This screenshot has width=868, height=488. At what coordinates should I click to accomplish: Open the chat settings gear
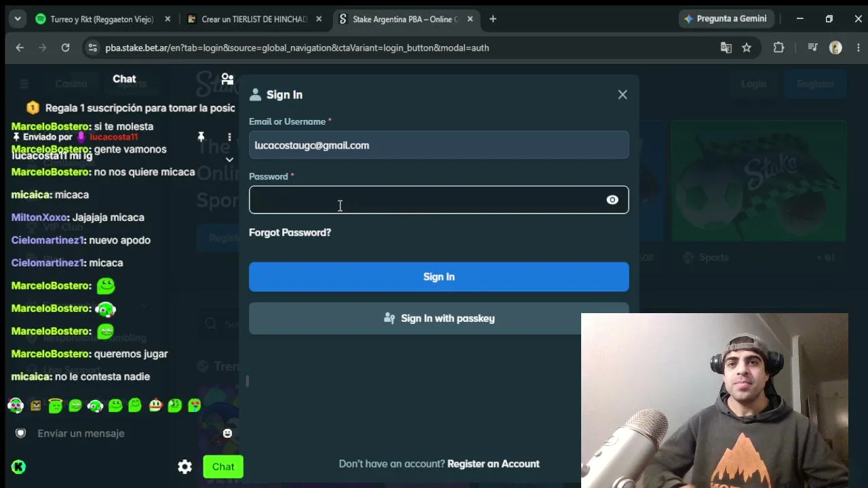pos(184,466)
